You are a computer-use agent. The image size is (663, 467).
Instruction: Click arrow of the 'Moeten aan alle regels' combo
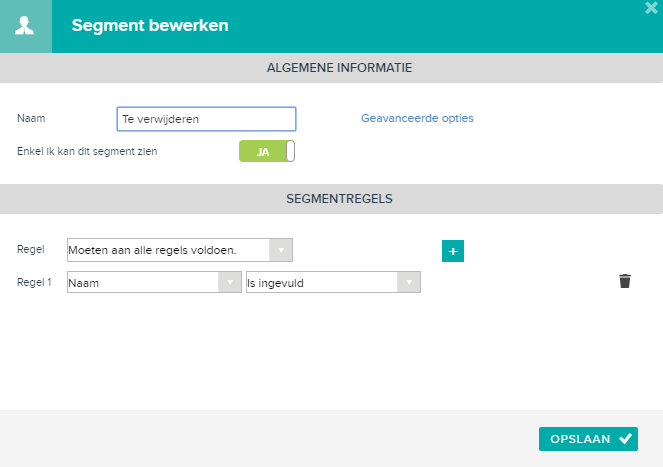point(281,250)
